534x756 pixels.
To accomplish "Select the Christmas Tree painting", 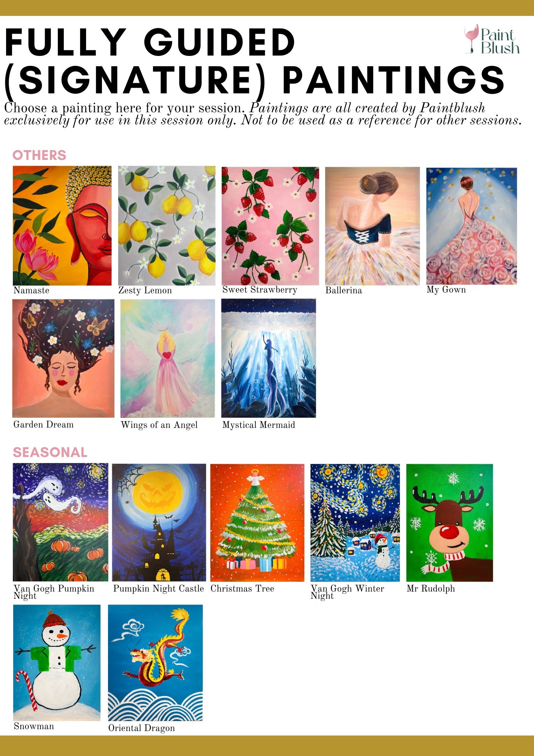I will (257, 523).
